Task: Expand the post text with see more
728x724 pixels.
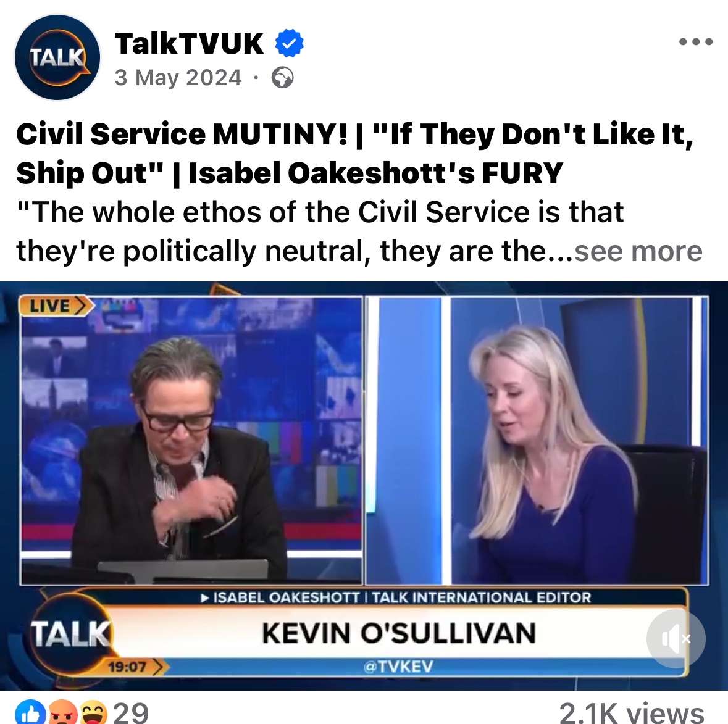Action: (x=638, y=252)
